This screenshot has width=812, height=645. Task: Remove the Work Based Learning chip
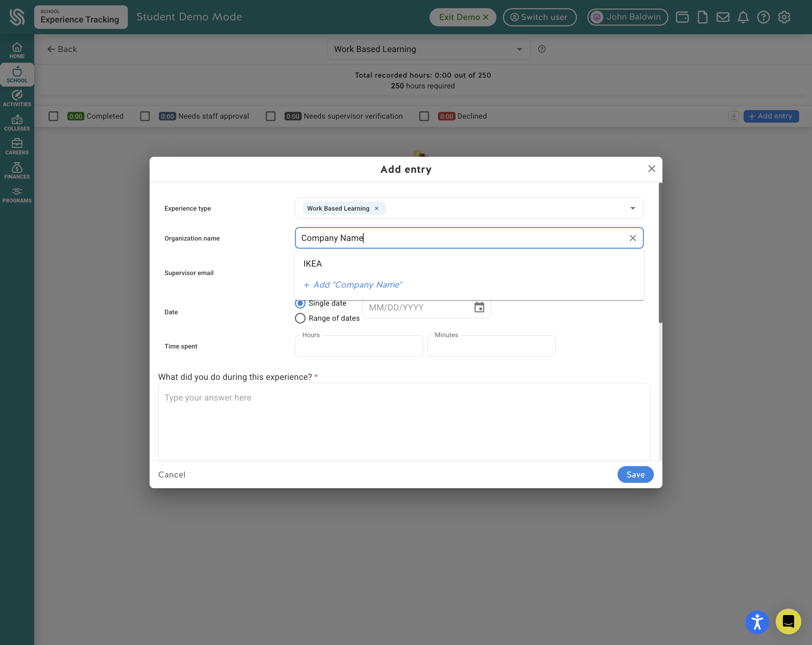pyautogui.click(x=376, y=208)
